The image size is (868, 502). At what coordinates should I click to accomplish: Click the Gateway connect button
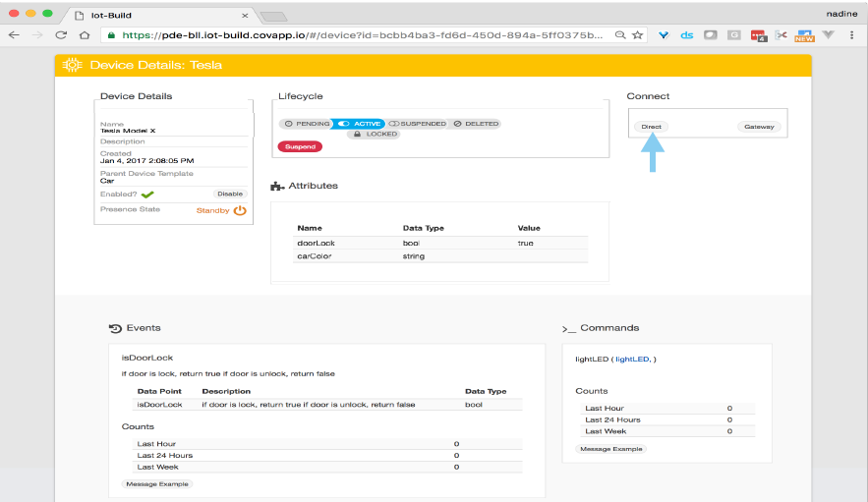click(x=758, y=127)
